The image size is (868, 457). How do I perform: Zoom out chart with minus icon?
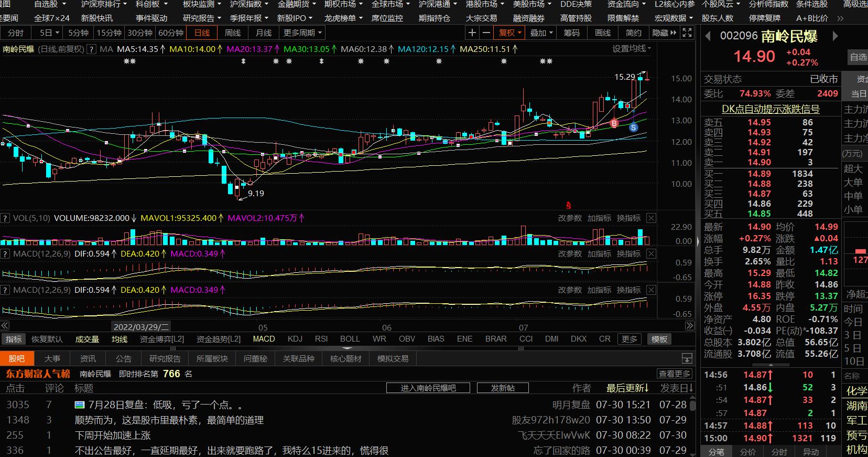(486, 33)
